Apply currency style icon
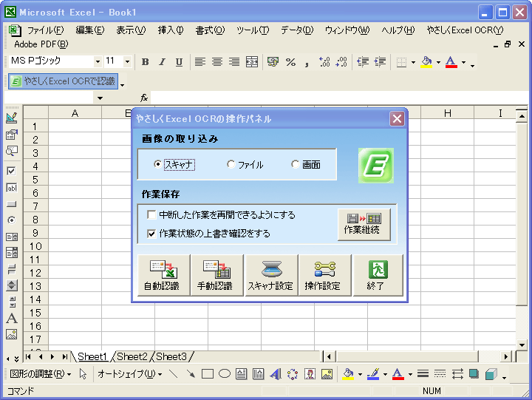 [x=273, y=62]
